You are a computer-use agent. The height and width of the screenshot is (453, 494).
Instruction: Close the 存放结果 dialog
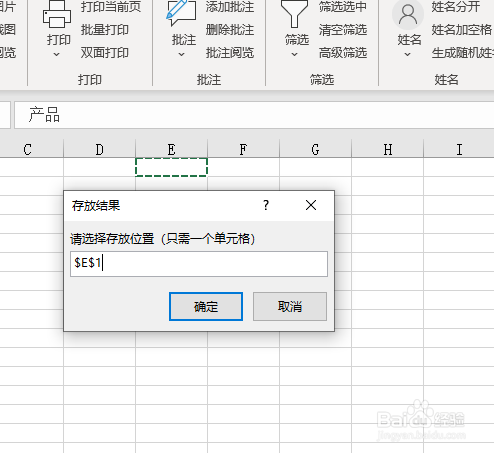tap(311, 205)
